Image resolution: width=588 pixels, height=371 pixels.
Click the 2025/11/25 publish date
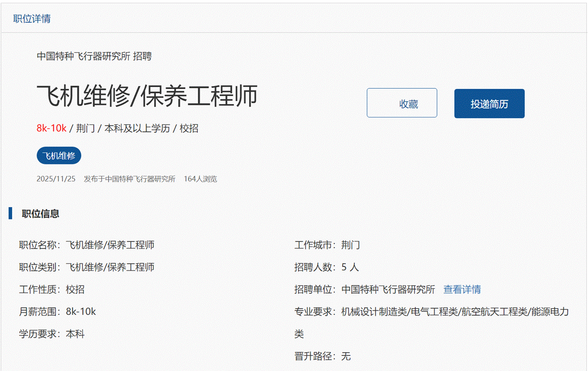click(56, 179)
